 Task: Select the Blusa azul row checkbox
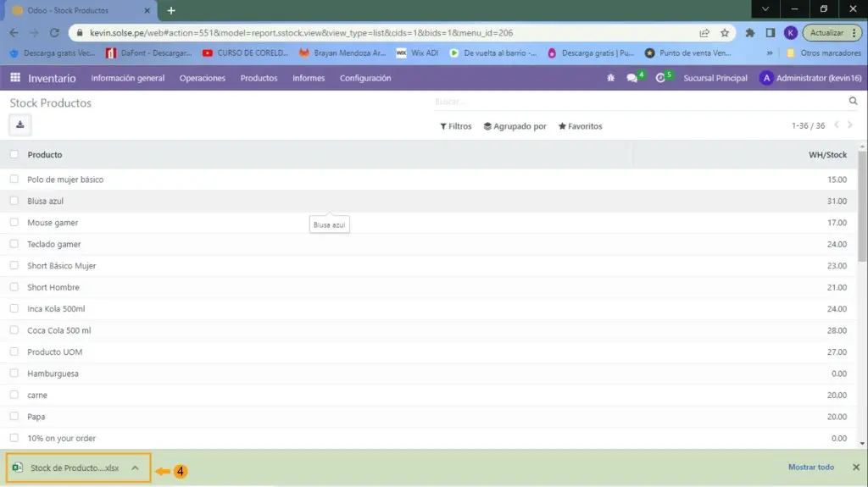pos(14,201)
